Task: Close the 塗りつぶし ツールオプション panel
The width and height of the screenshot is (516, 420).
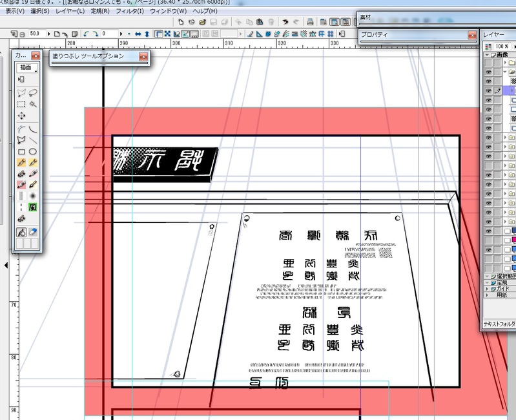Action: coord(143,57)
